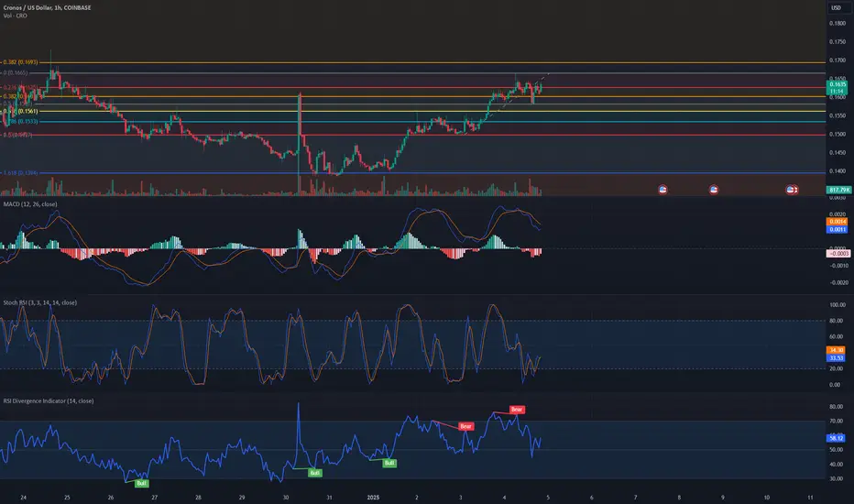
Task: Click the stacked US event flags on the right
Action: 792,190
